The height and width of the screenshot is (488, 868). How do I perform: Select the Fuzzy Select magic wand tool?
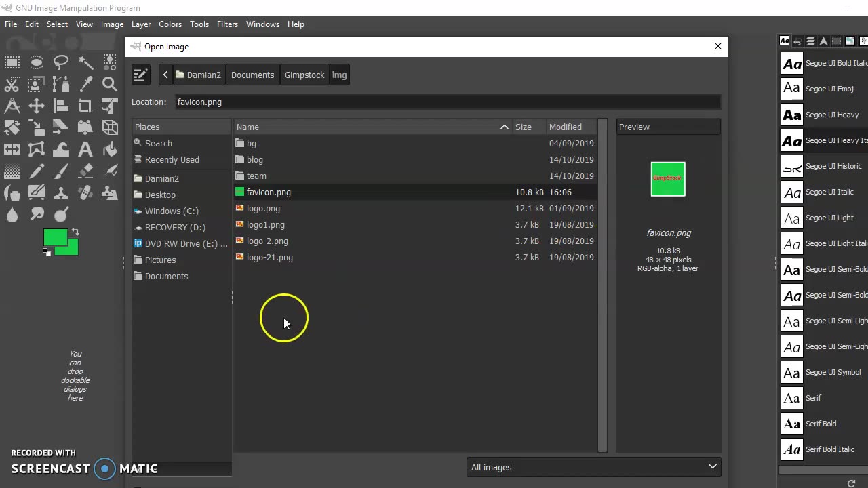tap(85, 63)
